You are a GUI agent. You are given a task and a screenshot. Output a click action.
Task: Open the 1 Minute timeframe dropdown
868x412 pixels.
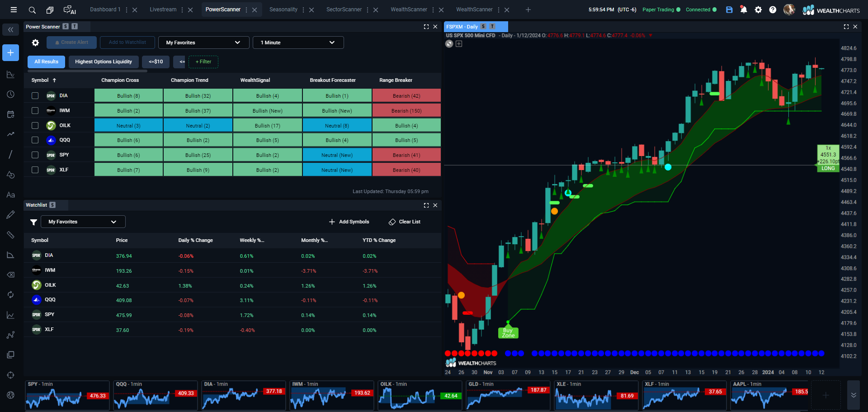click(x=298, y=43)
